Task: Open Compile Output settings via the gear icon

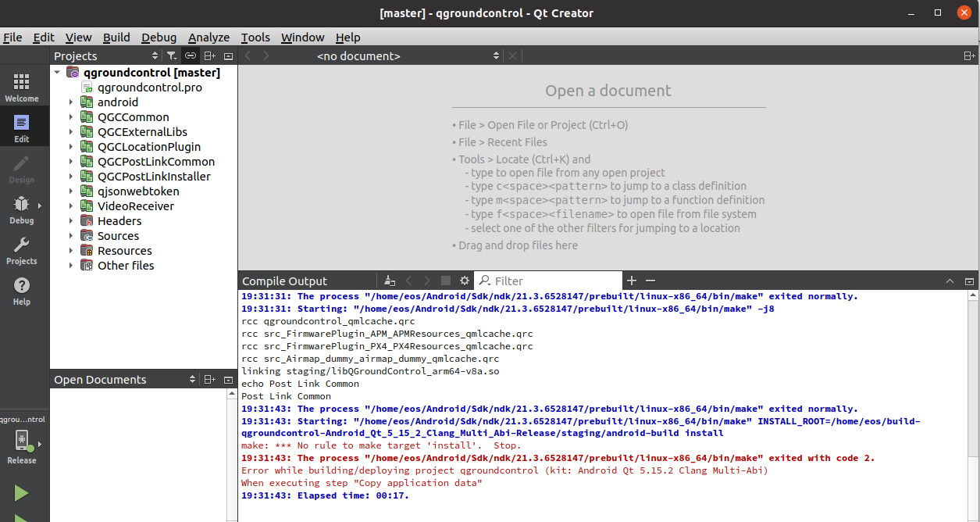Action: (464, 281)
